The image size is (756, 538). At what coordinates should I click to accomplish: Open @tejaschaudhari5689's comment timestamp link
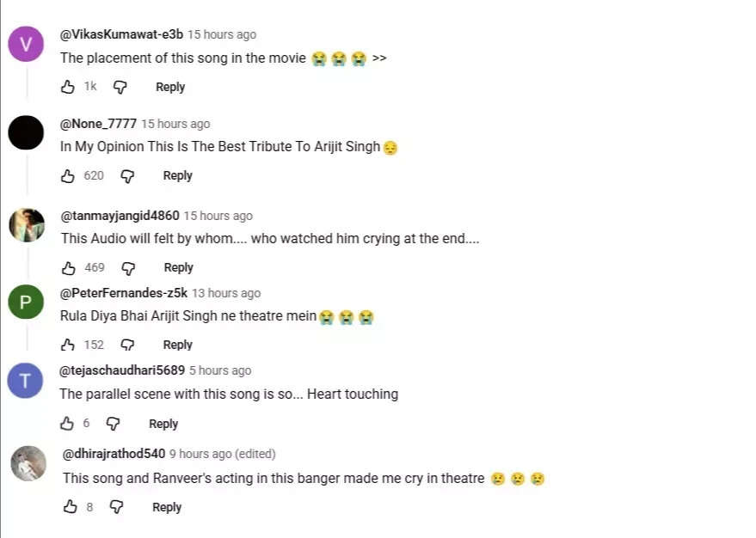coord(219,370)
